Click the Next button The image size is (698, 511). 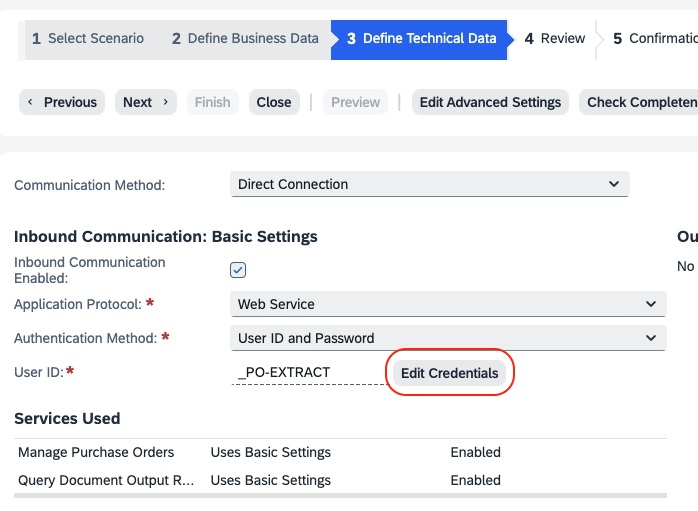point(146,102)
